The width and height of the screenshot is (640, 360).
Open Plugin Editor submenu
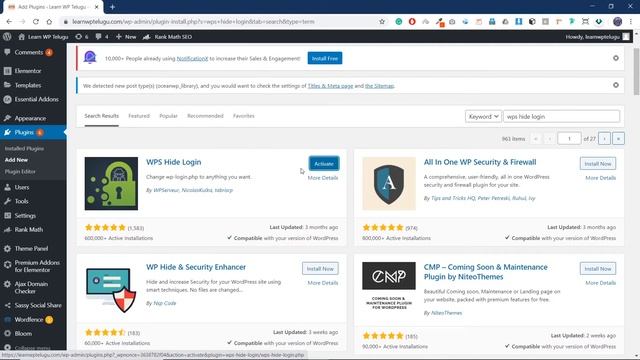[x=20, y=172]
